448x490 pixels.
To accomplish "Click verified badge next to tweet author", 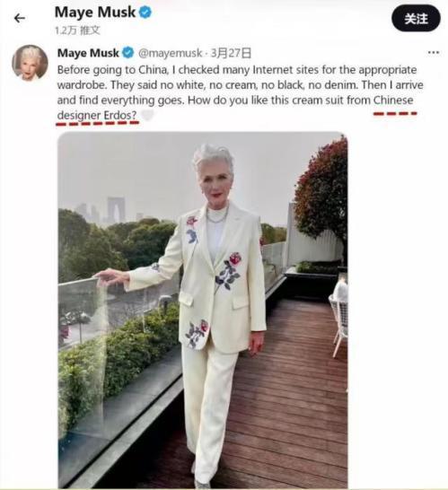I will coord(127,53).
